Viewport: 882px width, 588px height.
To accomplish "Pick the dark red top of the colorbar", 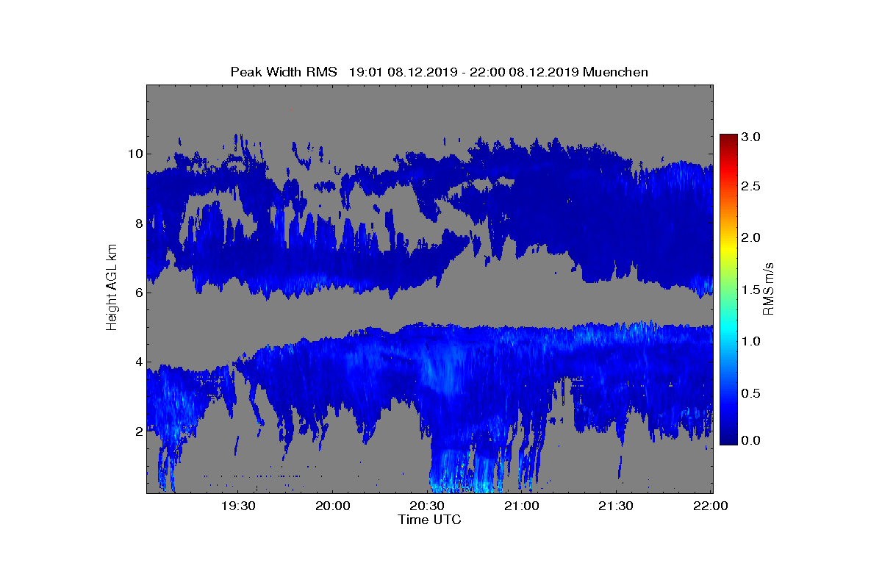I will point(728,138).
